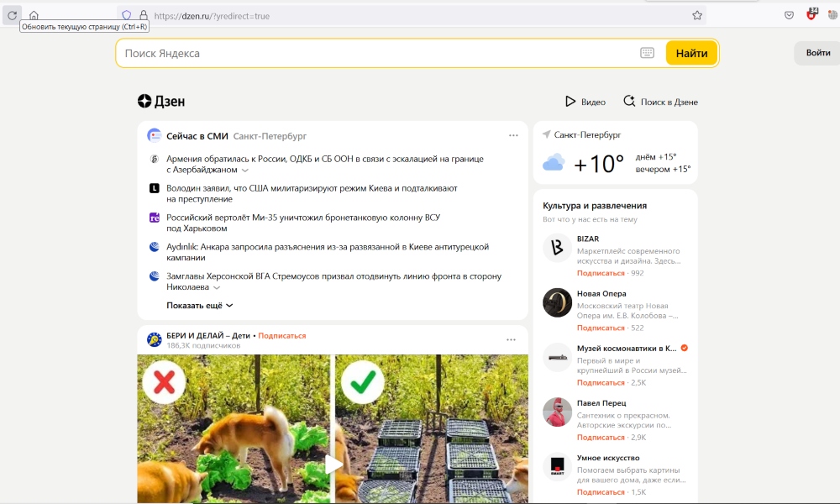Open the Володин заявил headline
This screenshot has height=504, width=840.
coord(312,193)
